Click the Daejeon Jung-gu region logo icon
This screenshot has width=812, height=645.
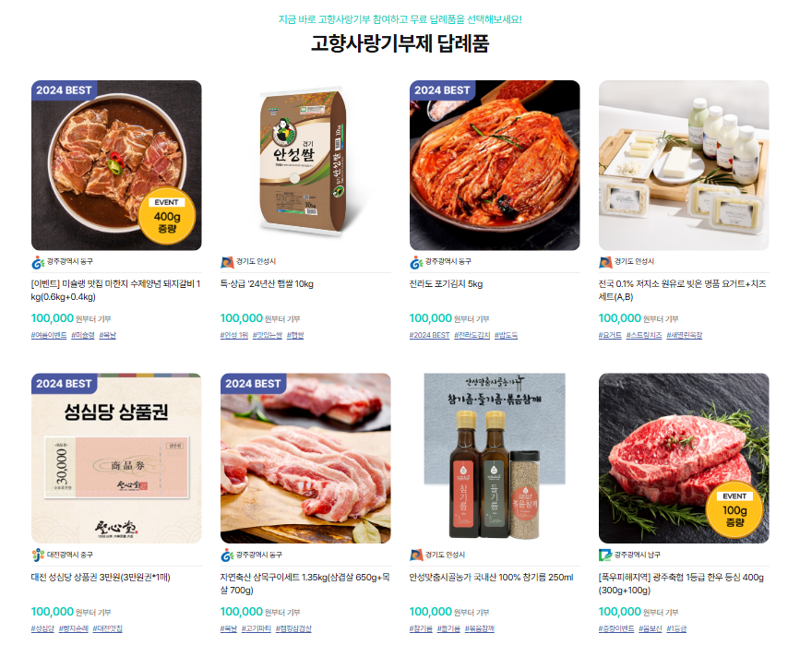(38, 555)
